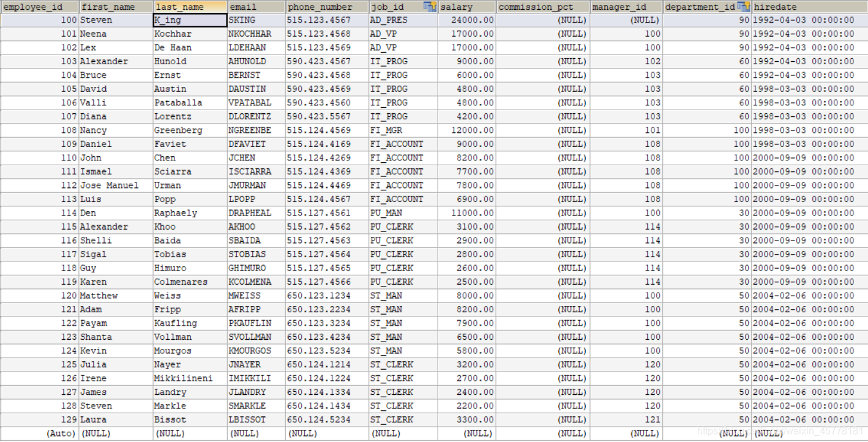Viewport: 868px width, 442px height.
Task: Select the FI_MGR job id cell
Action: pos(403,130)
